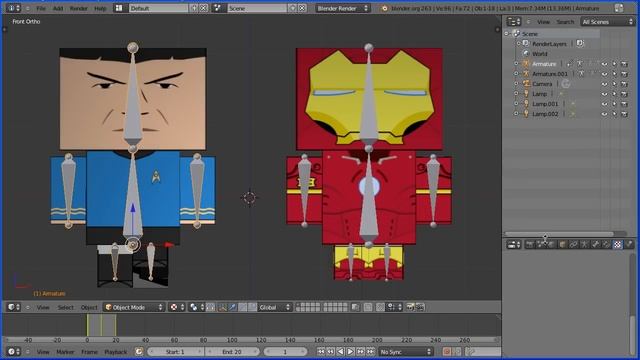This screenshot has height=360, width=640.
Task: Collapse the Scene tree in outliner
Action: [508, 34]
